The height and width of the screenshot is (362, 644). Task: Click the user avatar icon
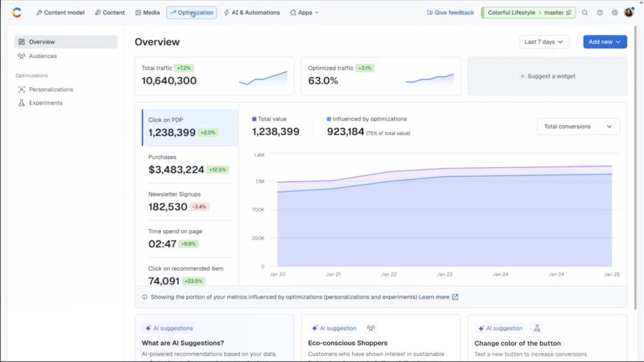point(629,12)
